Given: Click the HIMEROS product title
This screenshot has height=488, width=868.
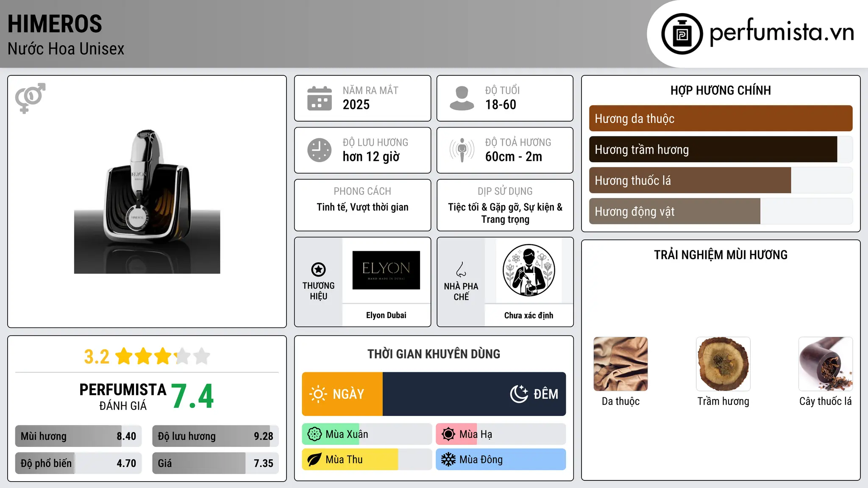Looking at the screenshot, I should click(x=55, y=24).
